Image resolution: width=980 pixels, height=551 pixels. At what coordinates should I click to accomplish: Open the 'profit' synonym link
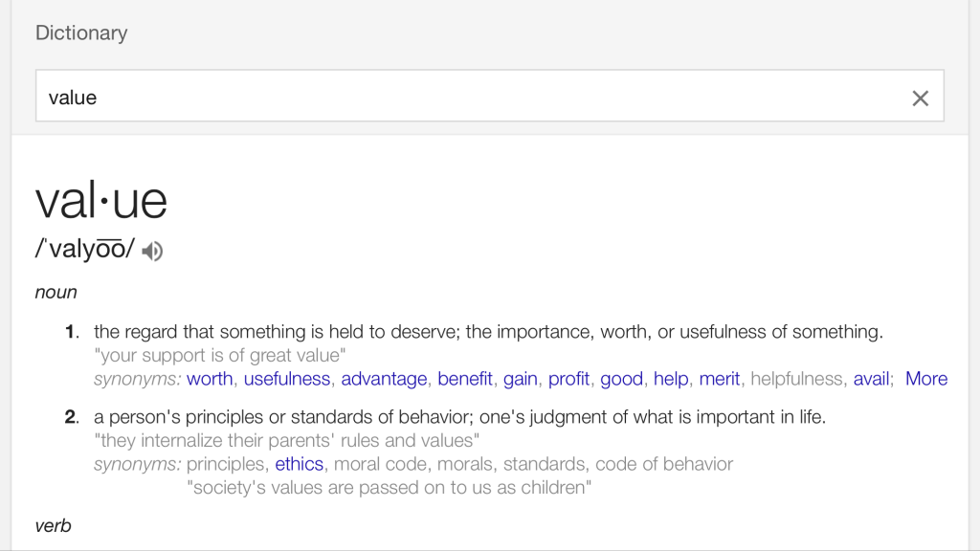(568, 379)
